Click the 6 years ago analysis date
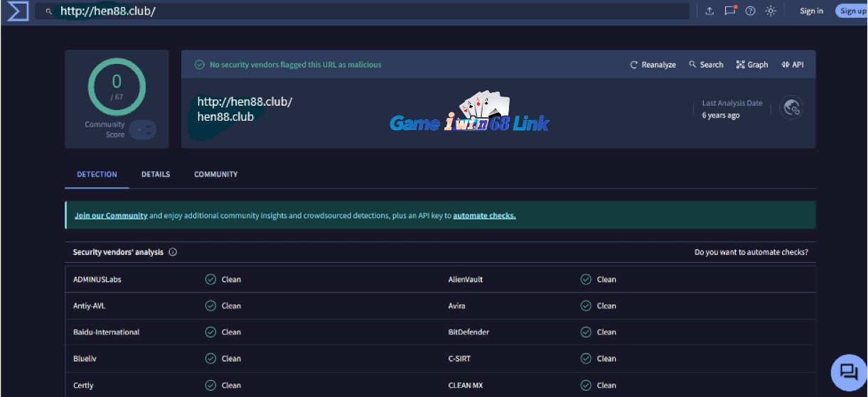 point(721,116)
